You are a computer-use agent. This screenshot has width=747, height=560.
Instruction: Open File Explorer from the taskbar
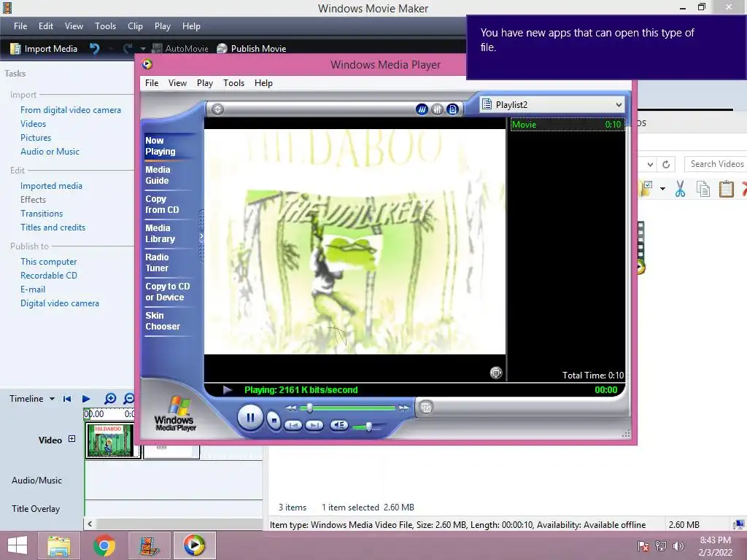coord(58,545)
